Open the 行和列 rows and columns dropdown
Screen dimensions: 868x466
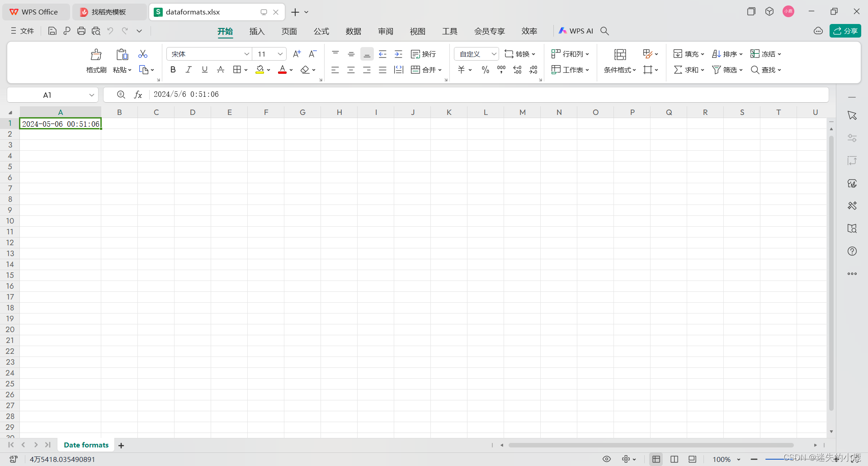[570, 54]
